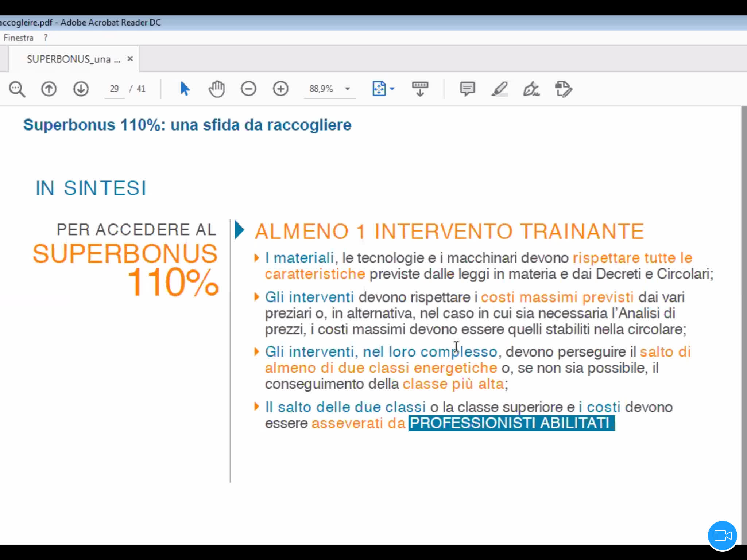Select the highlight text pen tool
Screen dimensions: 747x560
pyautogui.click(x=499, y=89)
